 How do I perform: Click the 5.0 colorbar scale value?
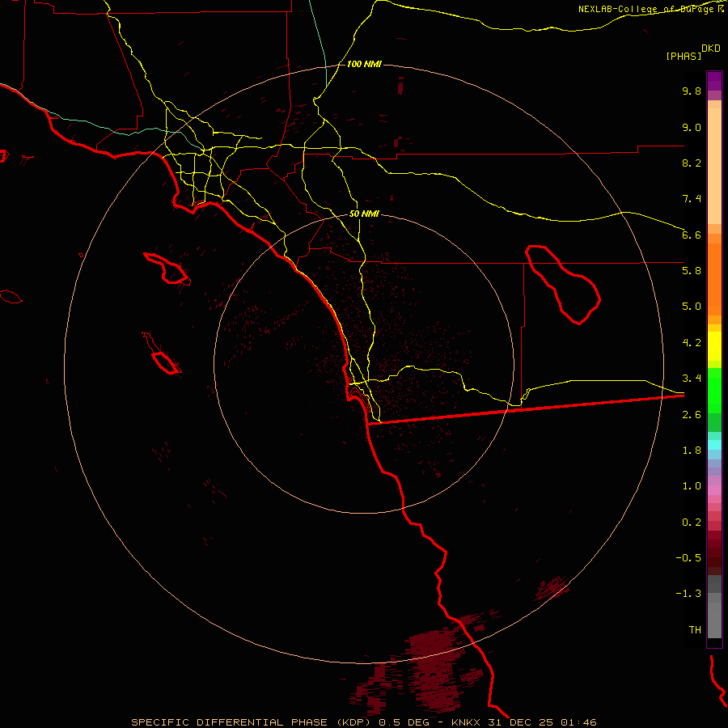pos(692,307)
